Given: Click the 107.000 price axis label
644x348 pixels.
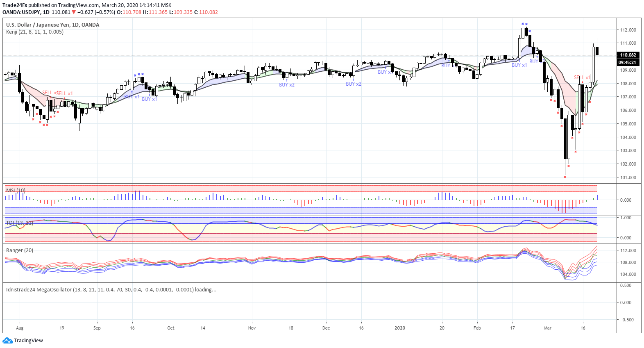Looking at the screenshot, I should [628, 97].
